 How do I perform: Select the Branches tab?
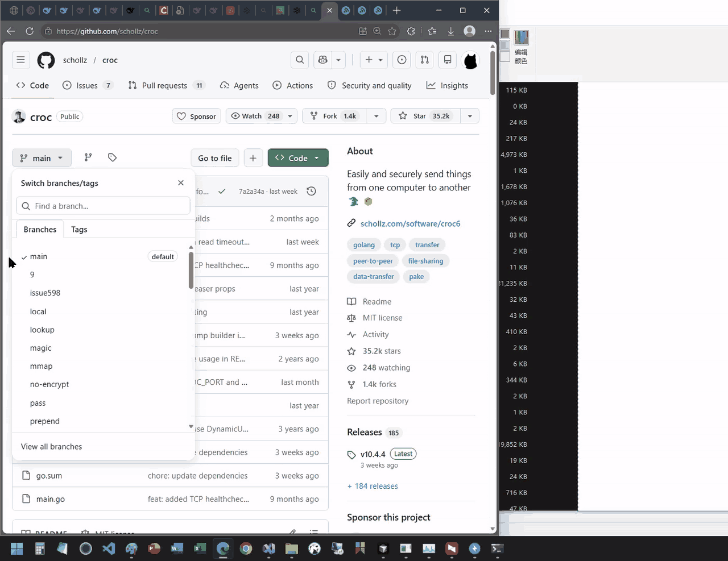click(40, 229)
